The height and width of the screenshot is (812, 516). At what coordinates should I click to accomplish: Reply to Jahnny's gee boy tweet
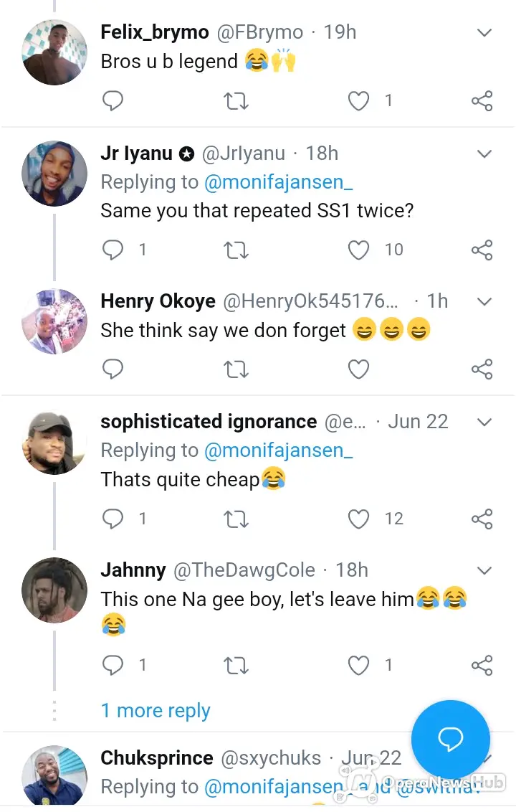113,665
